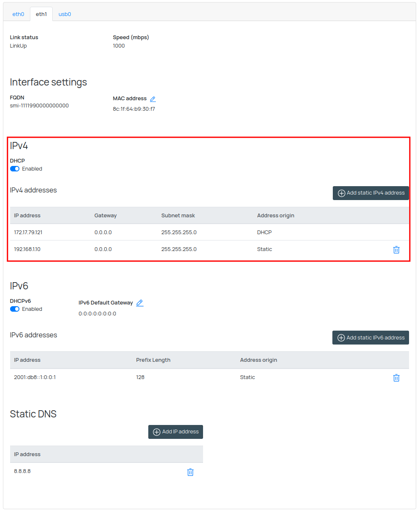Click the 8.8.8.8 DNS address text
This screenshot has width=420, height=513.
coord(22,471)
